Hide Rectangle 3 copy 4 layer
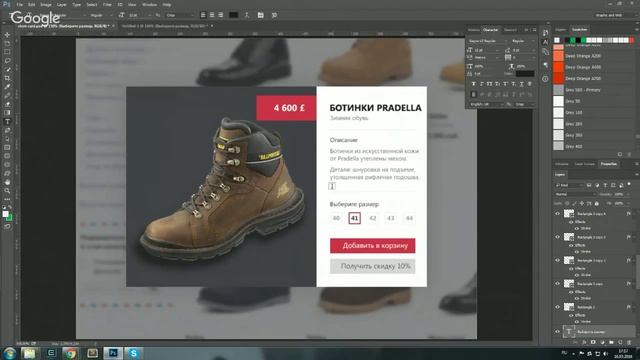Screen dimensions: 640x360 tap(558, 213)
